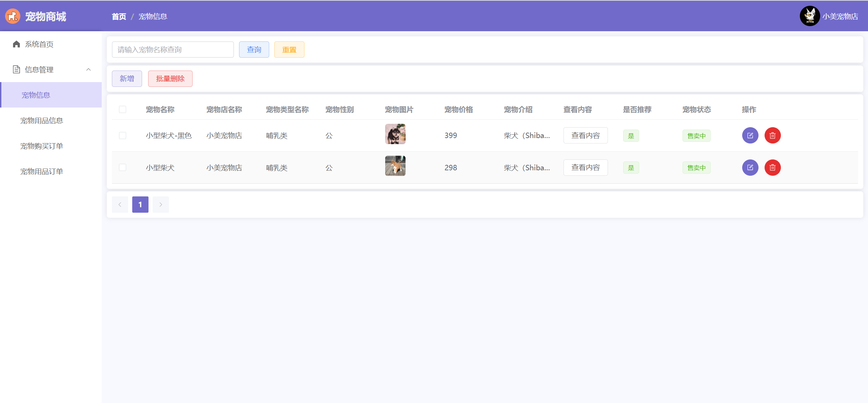Click the user avatar in the header
868x403 pixels.
810,16
